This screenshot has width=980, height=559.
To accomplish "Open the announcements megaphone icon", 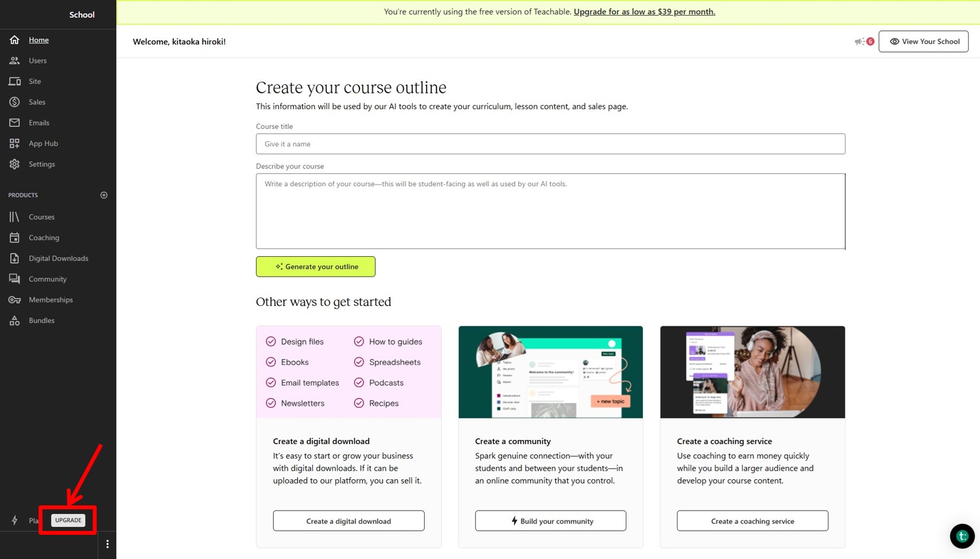I will (860, 41).
